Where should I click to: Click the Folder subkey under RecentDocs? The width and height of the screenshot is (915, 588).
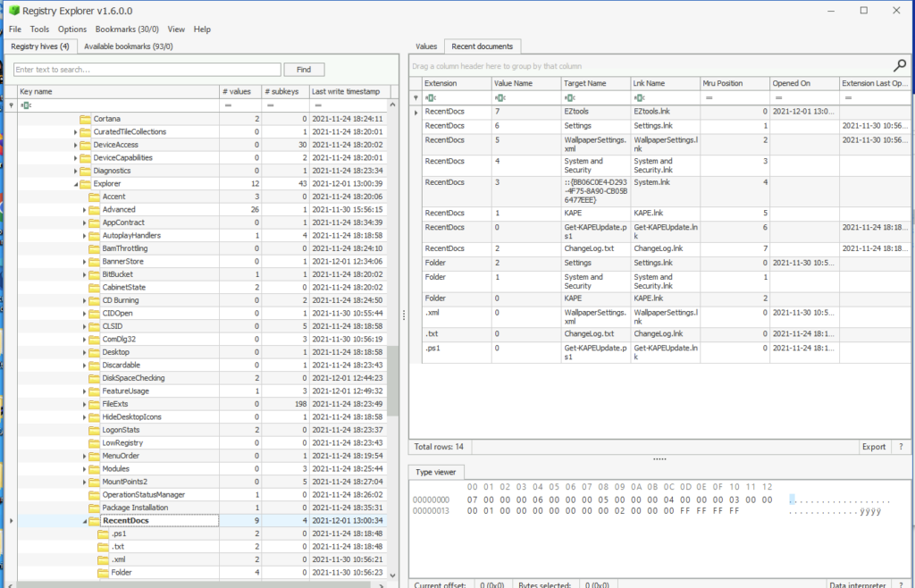point(122,573)
